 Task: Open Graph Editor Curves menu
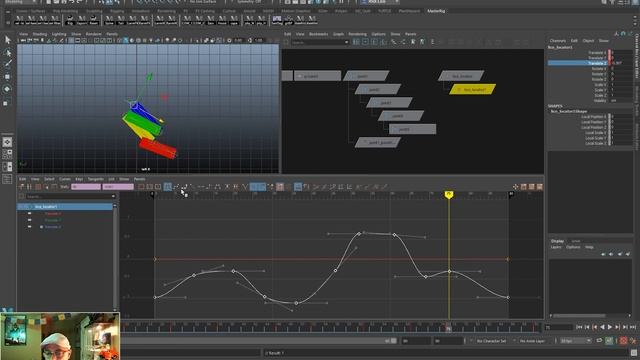[65, 179]
